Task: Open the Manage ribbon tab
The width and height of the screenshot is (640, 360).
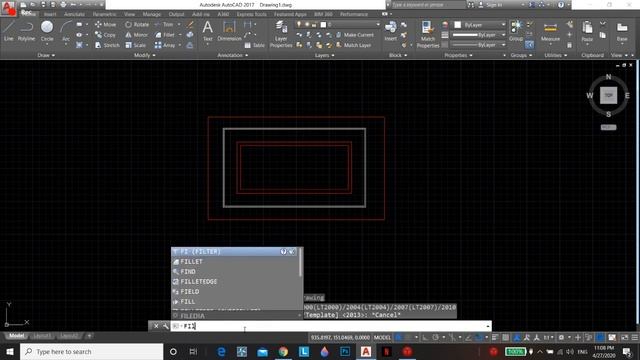Action: click(151, 14)
